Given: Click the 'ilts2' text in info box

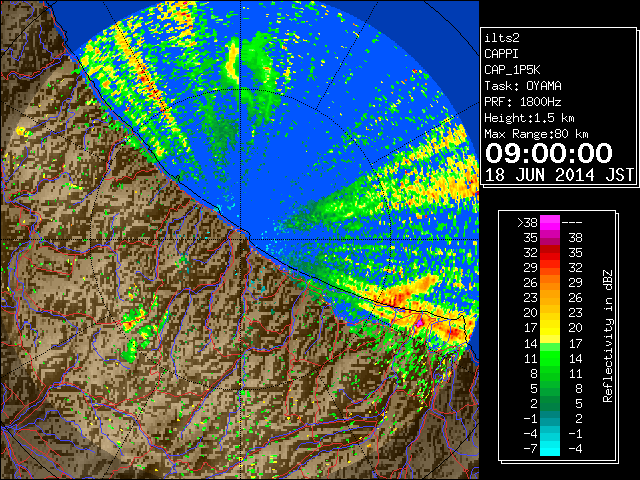Looking at the screenshot, I should tap(502, 38).
